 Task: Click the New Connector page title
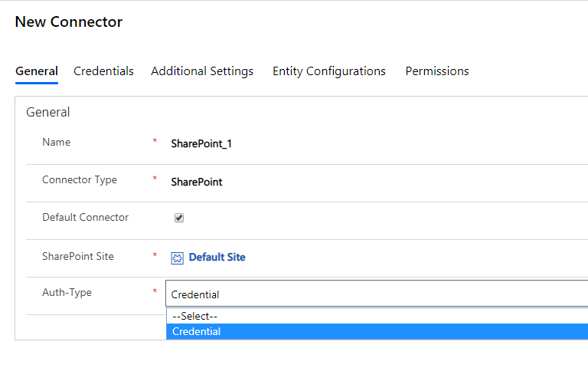pyautogui.click(x=69, y=21)
